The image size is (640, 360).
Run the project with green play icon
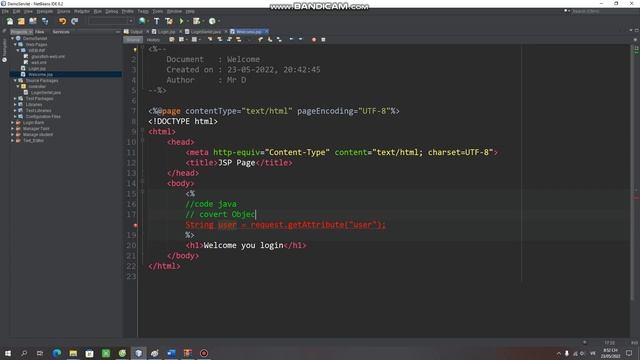(181, 21)
